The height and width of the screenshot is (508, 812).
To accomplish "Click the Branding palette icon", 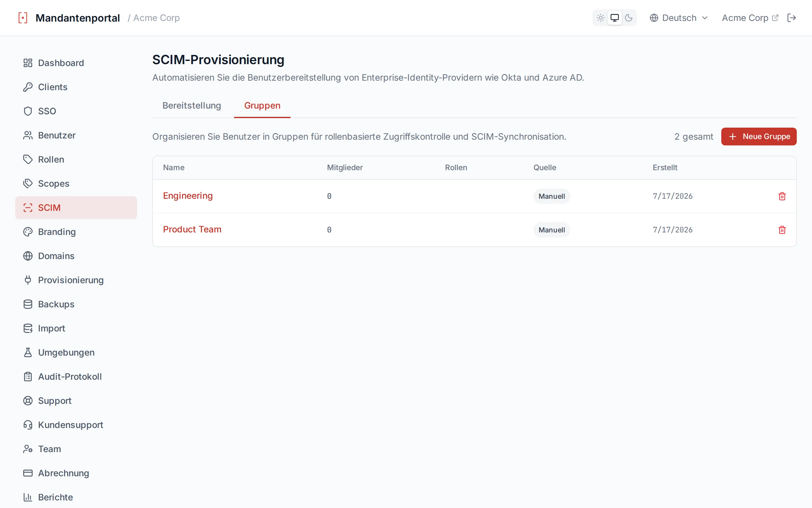I will 28,232.
